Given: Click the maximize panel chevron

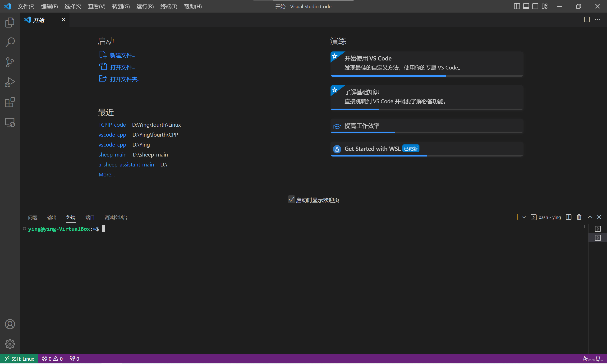Looking at the screenshot, I should click(590, 217).
